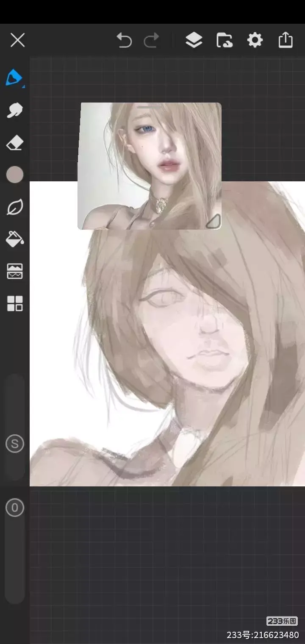Open the four-square grid tool
Image resolution: width=305 pixels, height=644 pixels.
point(15,303)
